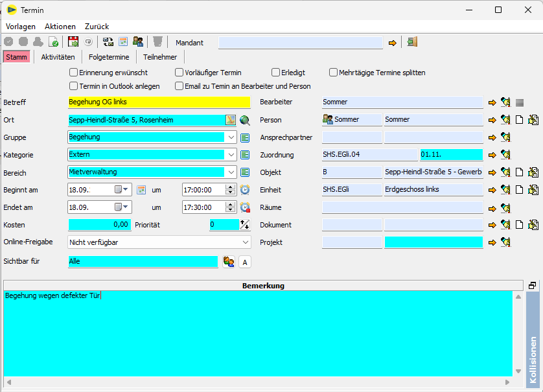Click the A button beside Sichtbar für
Viewport: 543px width, 392px height.
244,262
